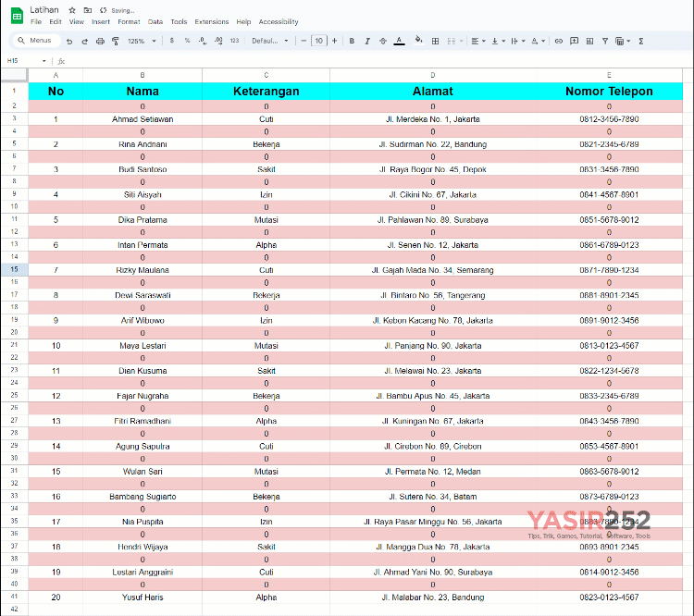Screen dimensions: 694x616
Task: Toggle bold formatting
Action: [352, 41]
